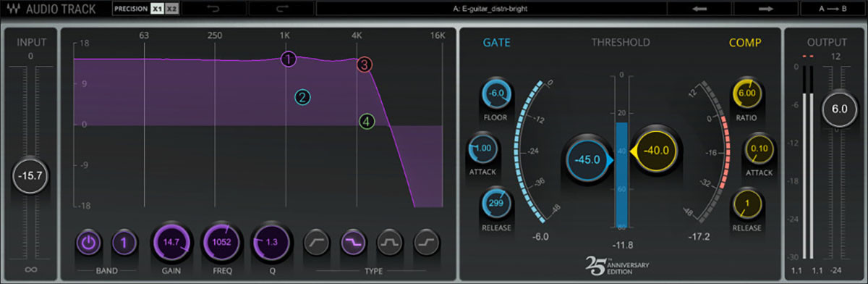
Task: Select the low shelf filter type
Action: tap(316, 243)
